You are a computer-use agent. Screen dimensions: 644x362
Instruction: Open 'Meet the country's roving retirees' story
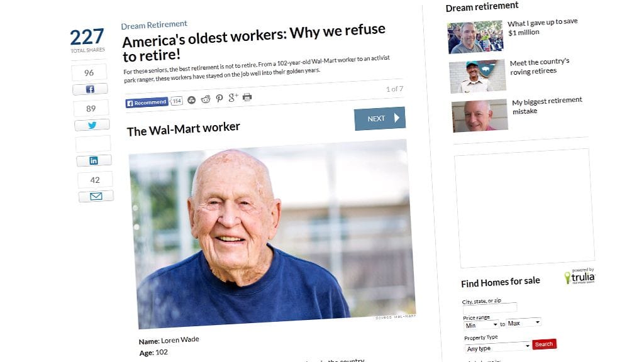coord(540,66)
